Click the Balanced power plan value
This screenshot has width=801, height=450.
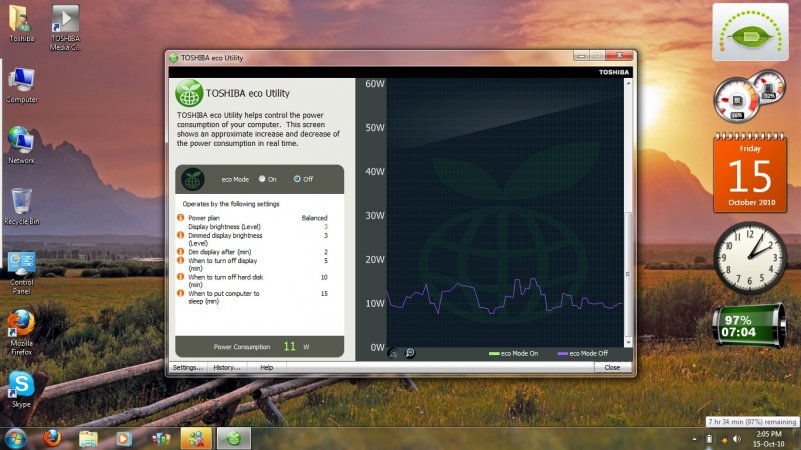[314, 218]
